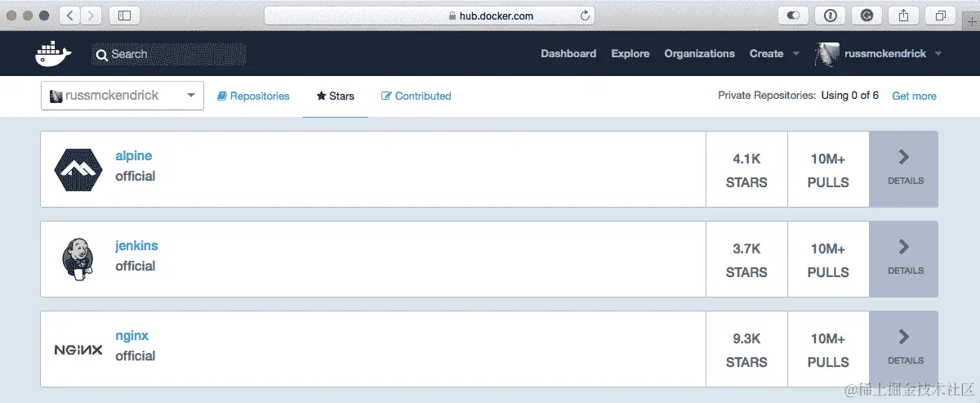Show all tabs with the tab overview icon

pos(941,16)
